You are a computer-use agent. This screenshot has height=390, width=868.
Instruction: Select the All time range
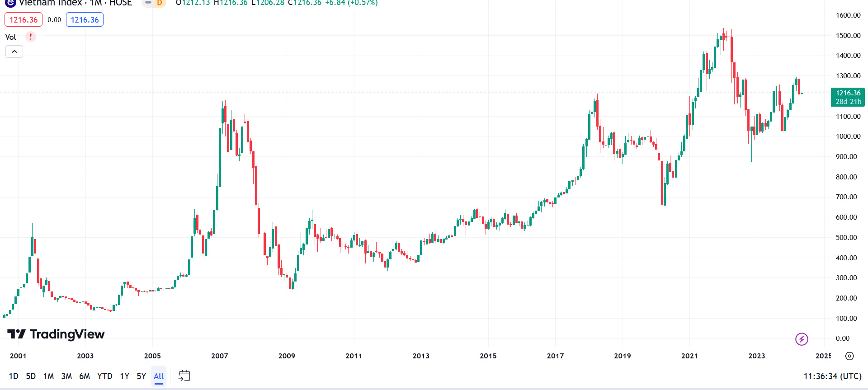(159, 376)
